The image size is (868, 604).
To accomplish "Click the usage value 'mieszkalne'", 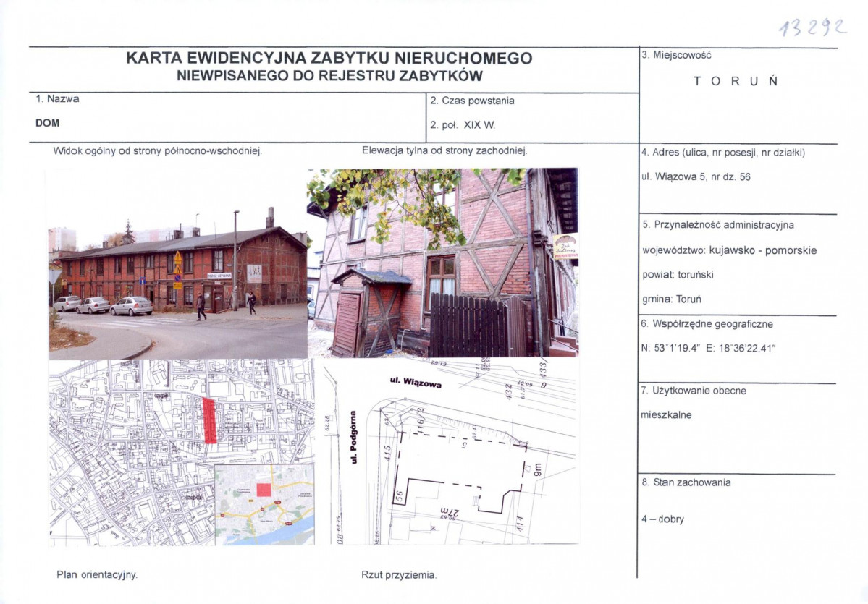I will (x=666, y=414).
